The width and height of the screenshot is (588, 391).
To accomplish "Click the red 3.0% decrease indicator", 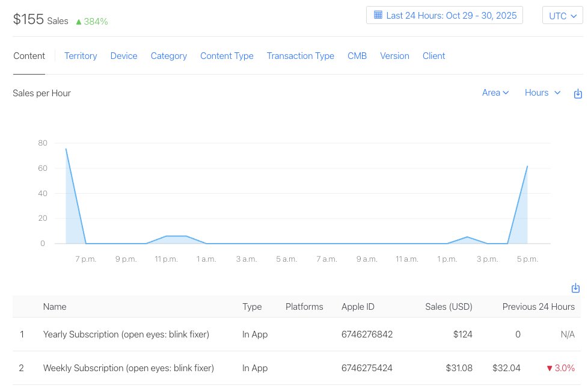I will pyautogui.click(x=560, y=368).
